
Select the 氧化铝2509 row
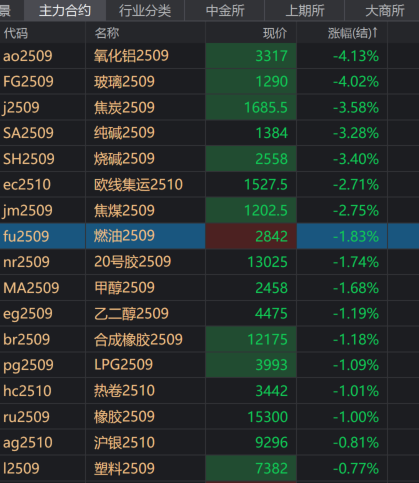(x=209, y=56)
